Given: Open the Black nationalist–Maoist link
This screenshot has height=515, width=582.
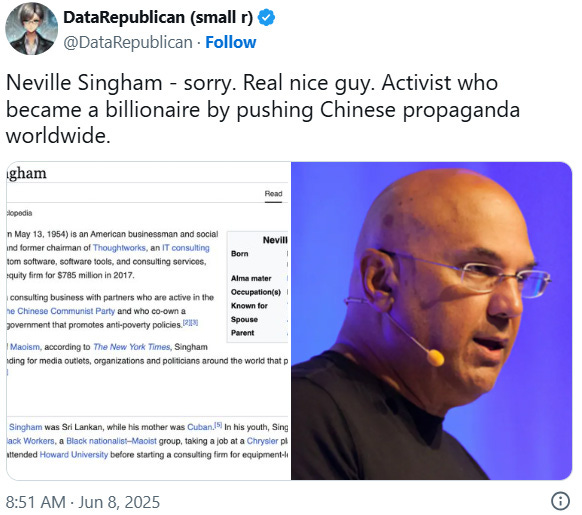Looking at the screenshot, I should 111,441.
